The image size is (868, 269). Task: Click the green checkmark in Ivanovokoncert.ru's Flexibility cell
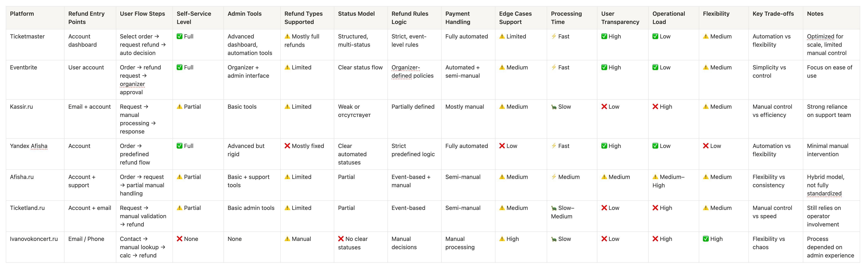click(706, 239)
